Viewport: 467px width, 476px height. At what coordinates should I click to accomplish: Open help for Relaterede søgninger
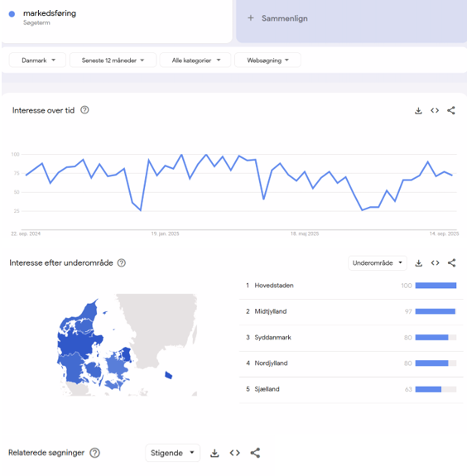(94, 453)
